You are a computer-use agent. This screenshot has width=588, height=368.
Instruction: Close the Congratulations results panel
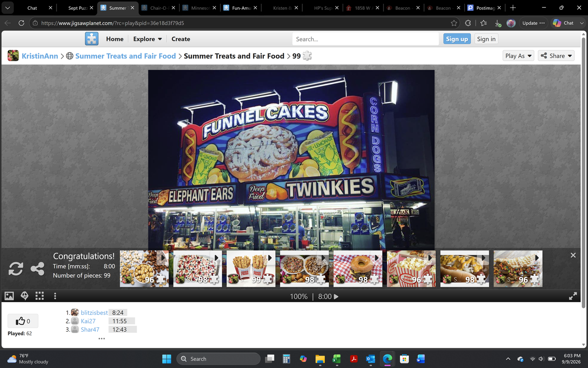coord(573,255)
